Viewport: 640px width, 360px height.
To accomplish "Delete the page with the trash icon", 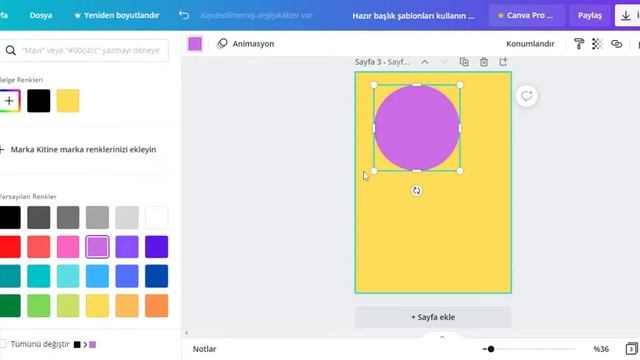I will pyautogui.click(x=484, y=62).
